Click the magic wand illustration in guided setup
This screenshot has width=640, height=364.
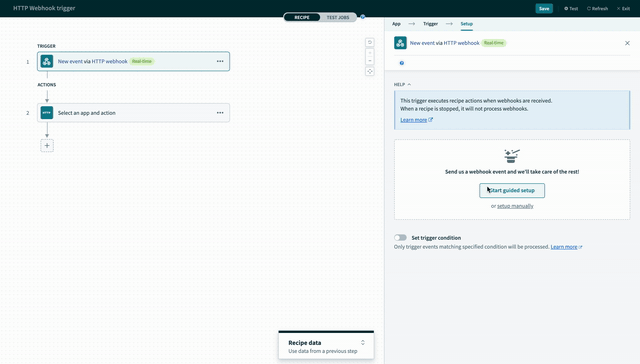(511, 156)
